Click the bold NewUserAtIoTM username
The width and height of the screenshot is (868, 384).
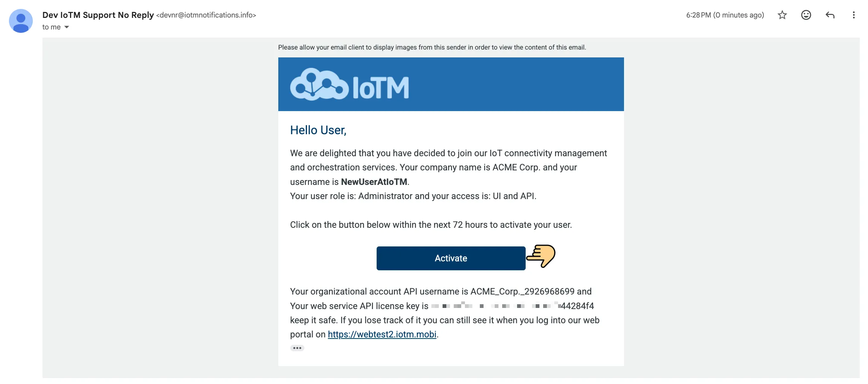(374, 182)
